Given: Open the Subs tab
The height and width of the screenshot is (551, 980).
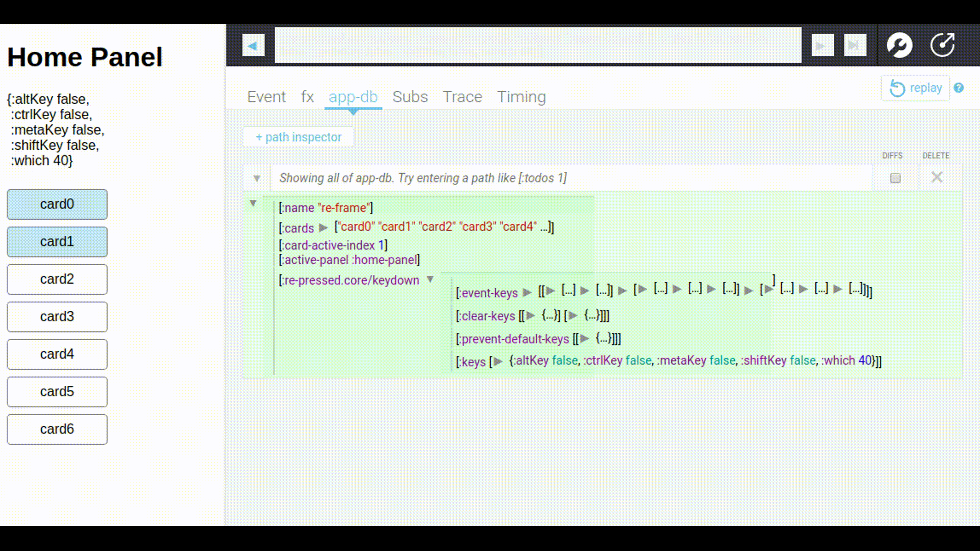Looking at the screenshot, I should (x=410, y=97).
